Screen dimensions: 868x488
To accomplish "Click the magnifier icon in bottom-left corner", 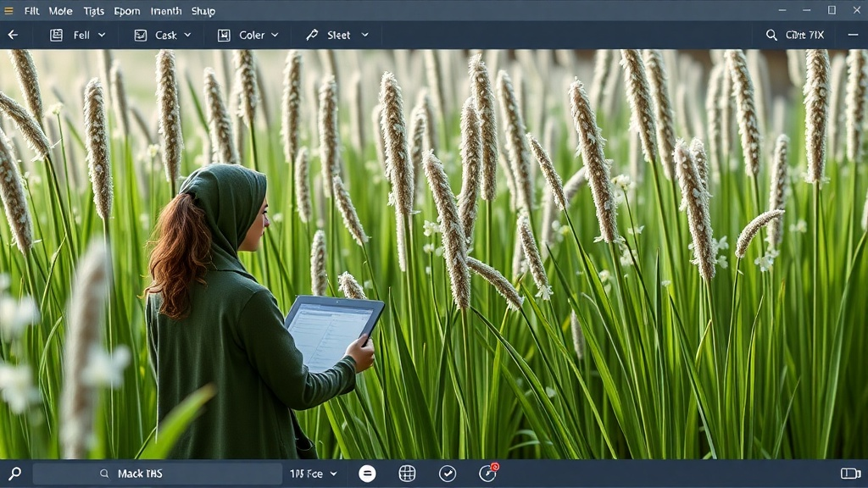I will (14, 474).
